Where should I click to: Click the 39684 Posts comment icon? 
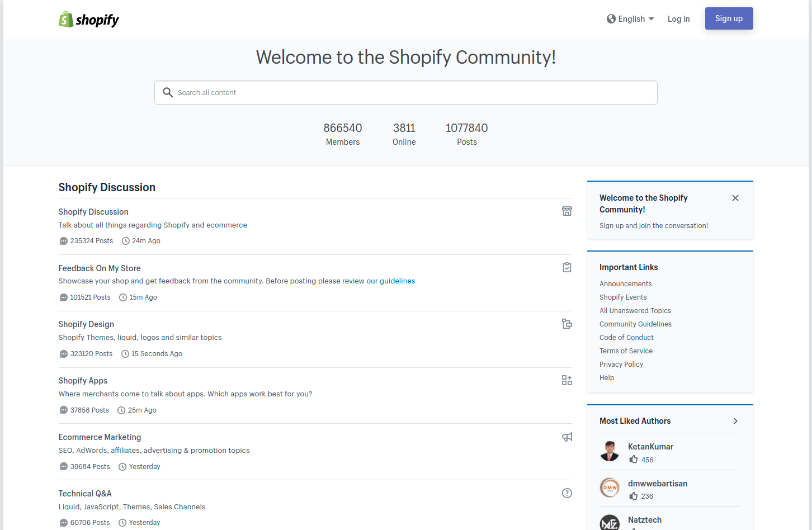(63, 467)
